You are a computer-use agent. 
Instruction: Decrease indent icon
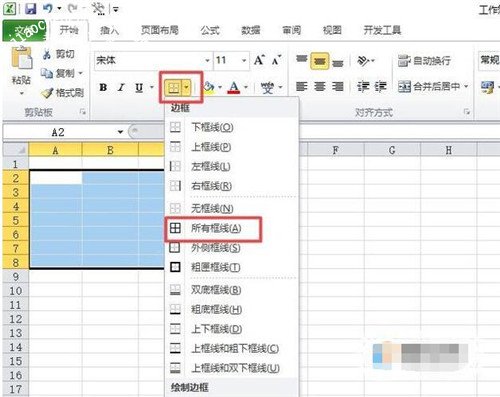[363, 87]
